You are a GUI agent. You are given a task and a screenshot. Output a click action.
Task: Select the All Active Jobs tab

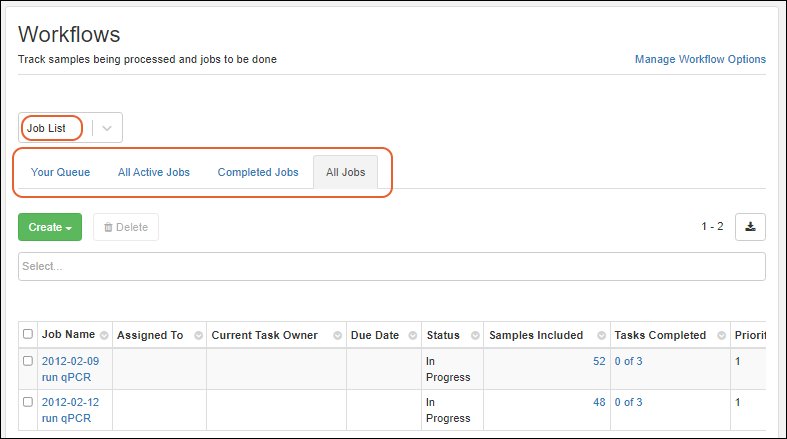click(154, 172)
